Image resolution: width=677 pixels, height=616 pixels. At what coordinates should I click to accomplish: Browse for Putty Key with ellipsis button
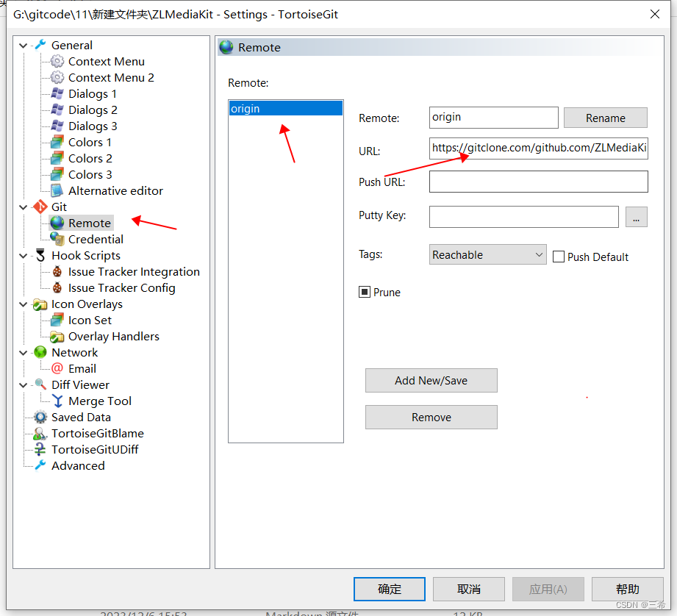pyautogui.click(x=636, y=217)
